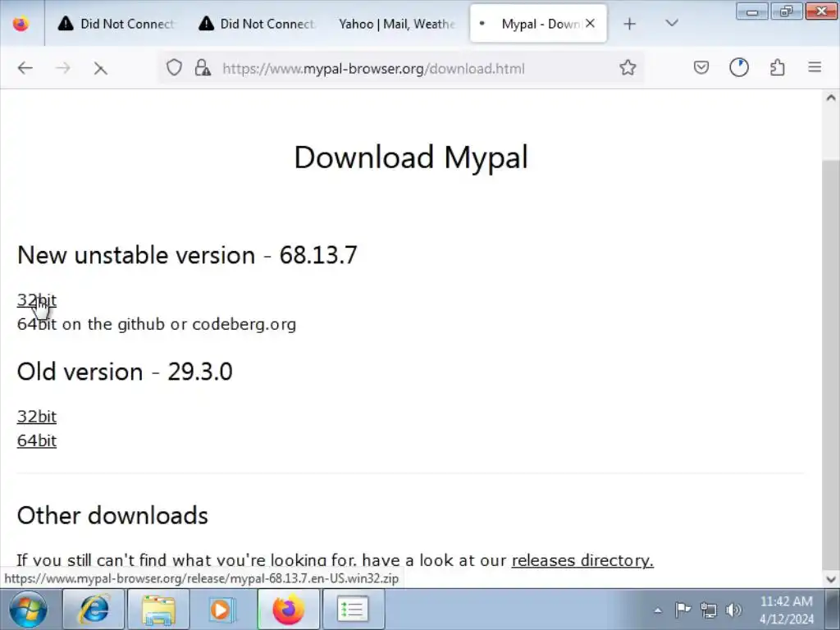Open the hamburger application menu
This screenshot has height=630, width=840.
click(x=815, y=67)
